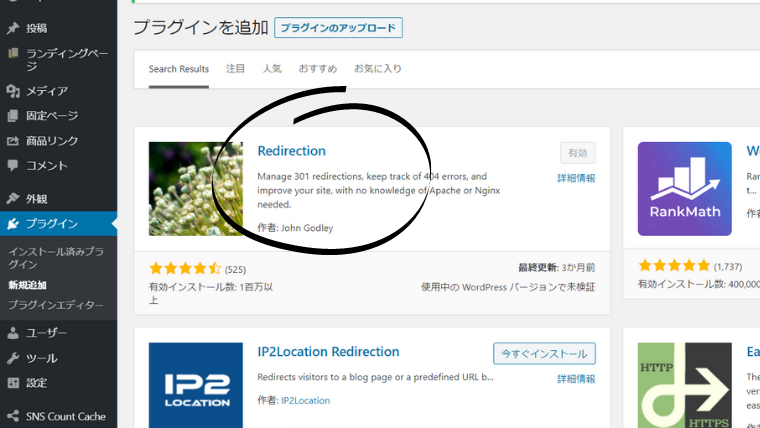
Task: Click the settings icon beside 設定
Action: click(x=13, y=383)
